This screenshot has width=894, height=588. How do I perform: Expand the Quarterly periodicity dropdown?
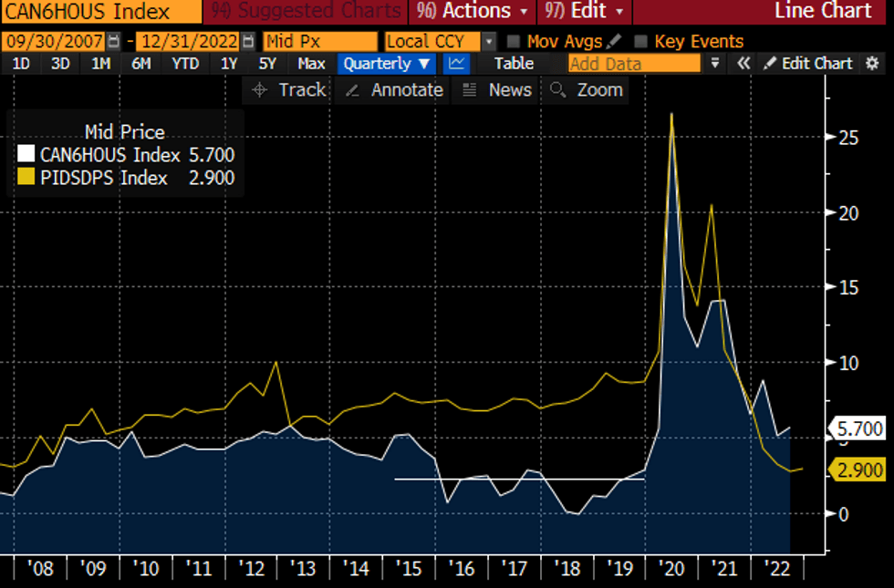click(388, 64)
